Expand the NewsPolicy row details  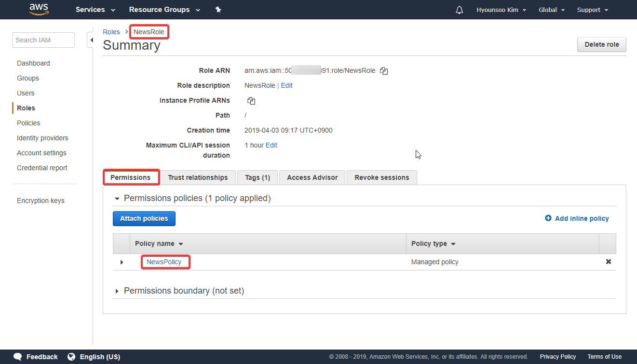click(x=122, y=262)
